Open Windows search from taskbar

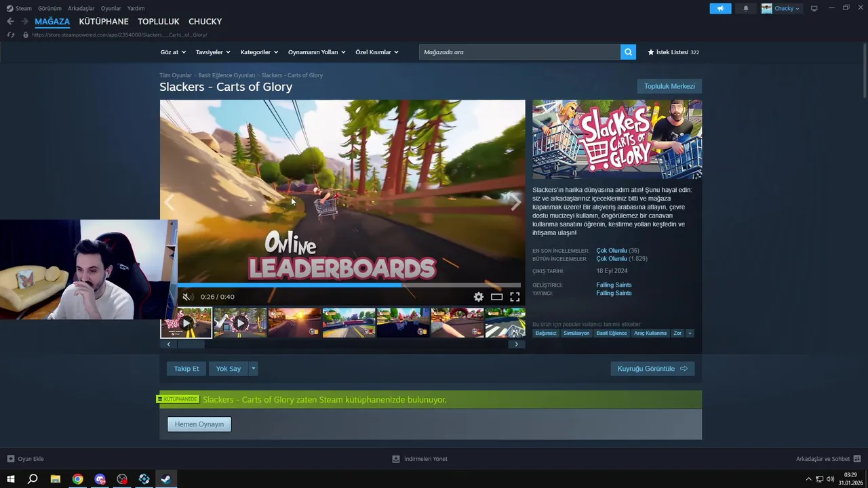33,479
